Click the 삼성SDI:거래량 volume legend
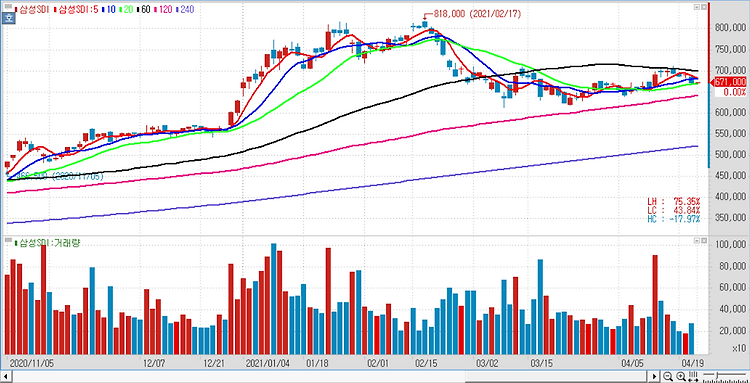Viewport: 750px width, 383px height. [x=47, y=242]
